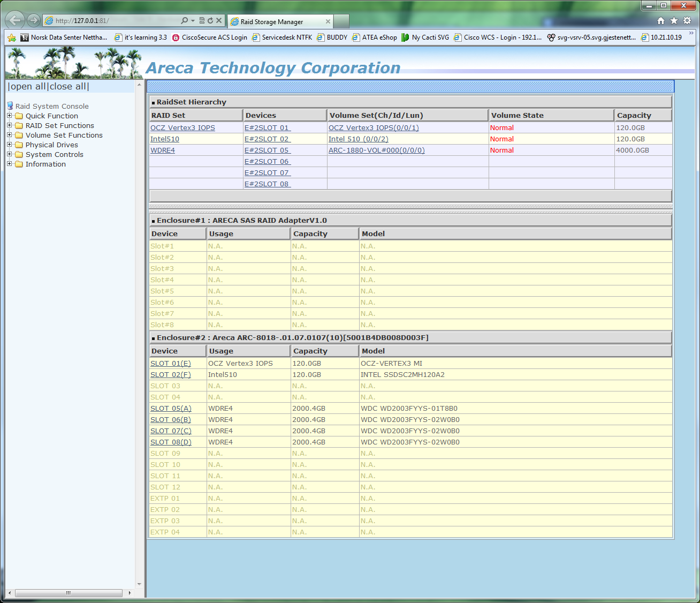Click close all in the sidebar
This screenshot has width=700, height=603.
[x=67, y=86]
